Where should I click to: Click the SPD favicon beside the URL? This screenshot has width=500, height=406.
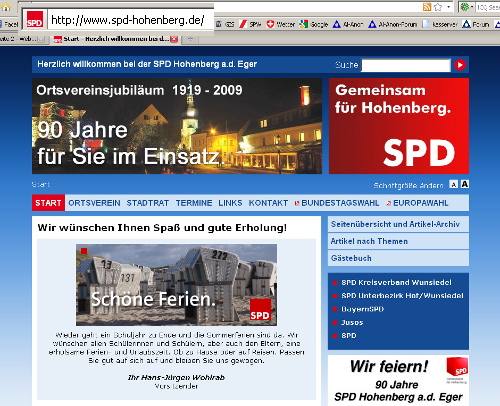[34, 20]
